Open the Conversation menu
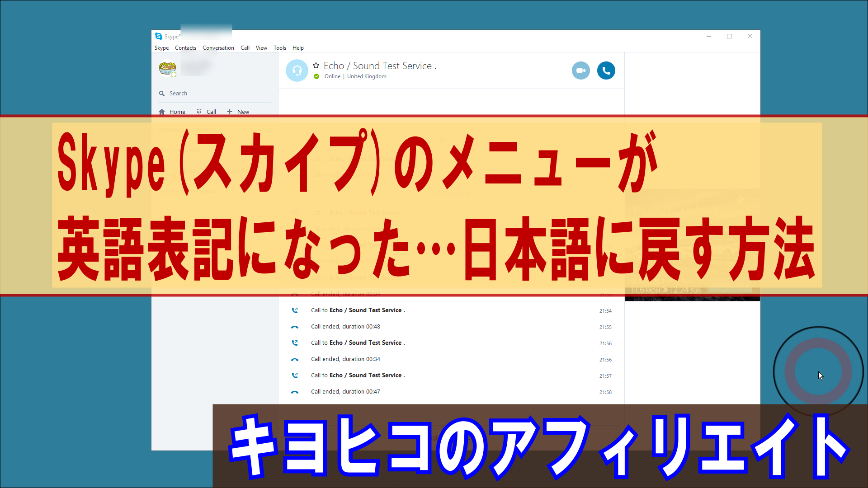 click(x=218, y=48)
